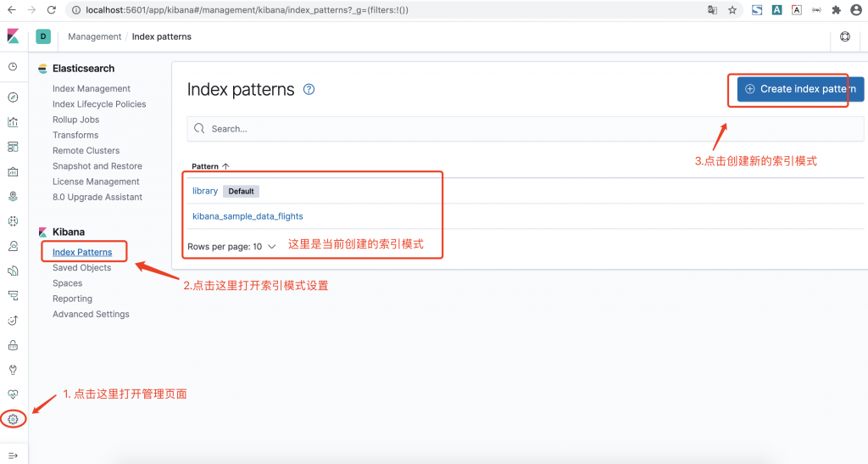Open Spaces settings
Viewport: 868px width, 464px height.
point(68,283)
